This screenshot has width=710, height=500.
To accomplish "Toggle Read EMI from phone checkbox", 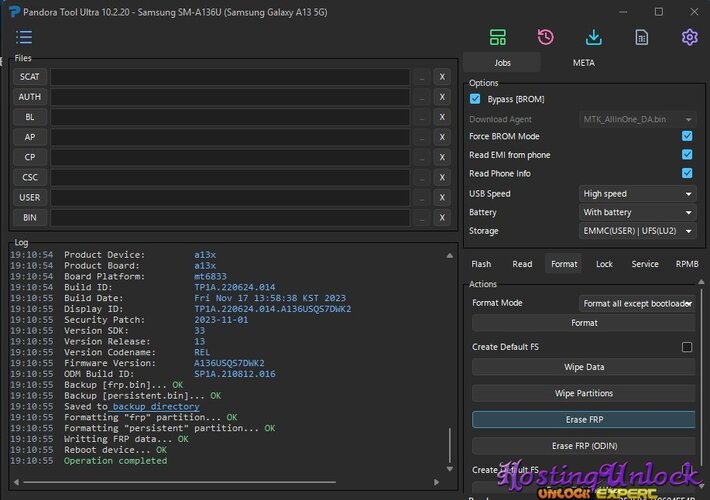I will [687, 154].
